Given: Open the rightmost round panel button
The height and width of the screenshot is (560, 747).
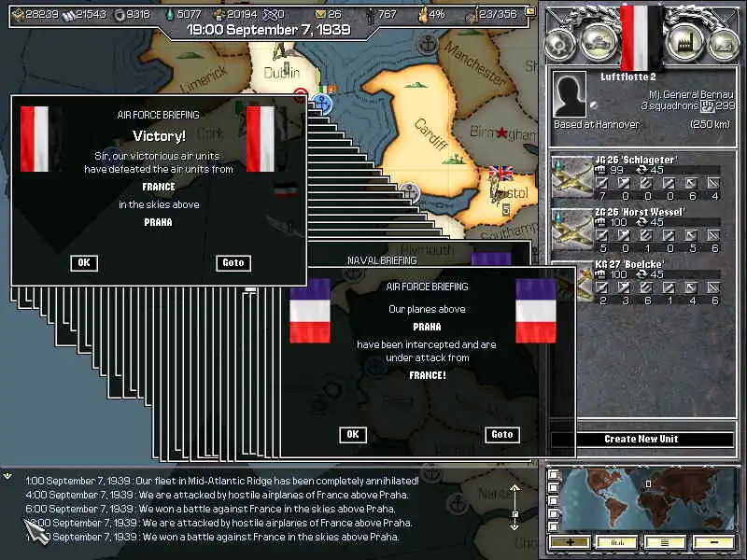Looking at the screenshot, I should click(723, 45).
